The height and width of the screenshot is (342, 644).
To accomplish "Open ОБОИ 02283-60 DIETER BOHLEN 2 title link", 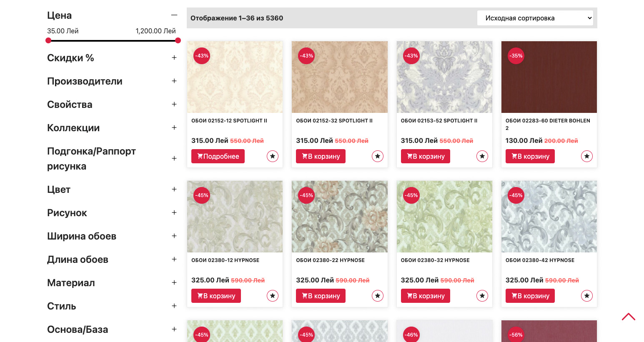I will pos(548,125).
